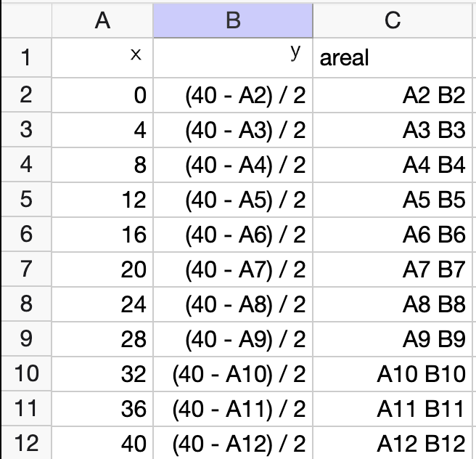Click the select-all corner box
This screenshot has width=476, height=459.
26,20
